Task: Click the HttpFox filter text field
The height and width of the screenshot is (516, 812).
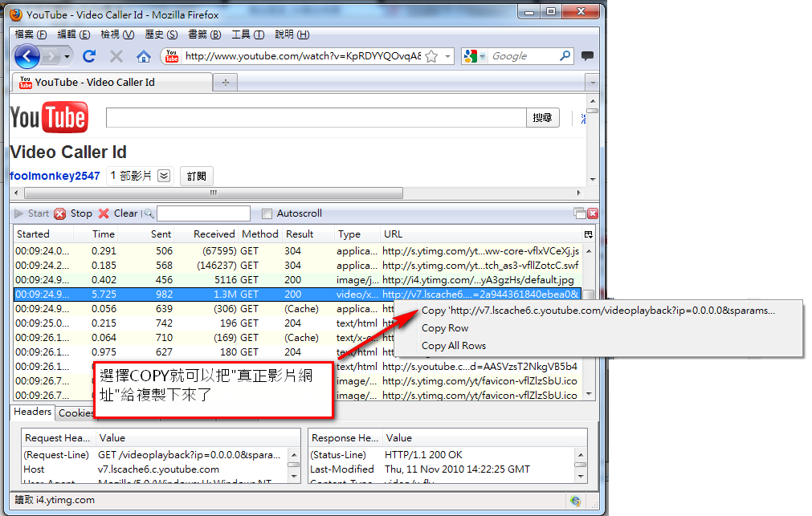Action: (x=203, y=213)
